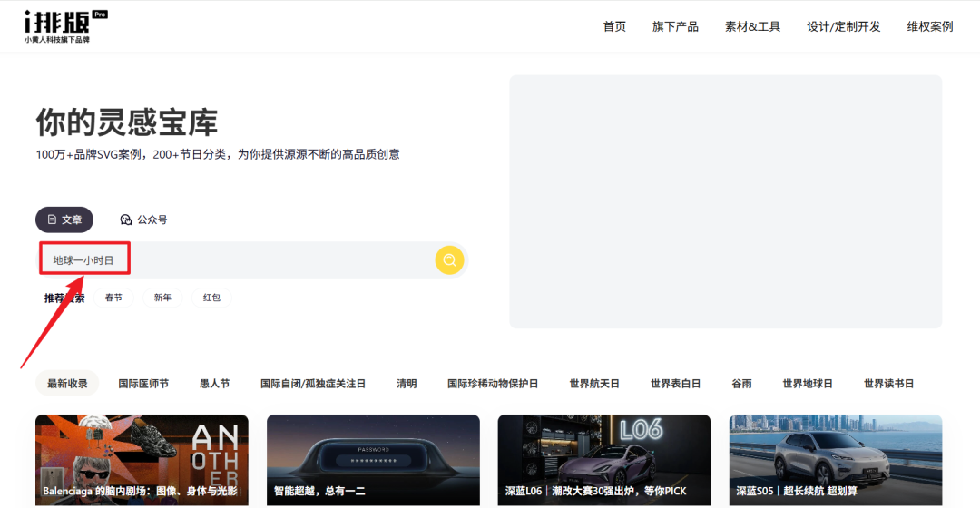Open the 深蓝S05 超长续航 article card

836,461
